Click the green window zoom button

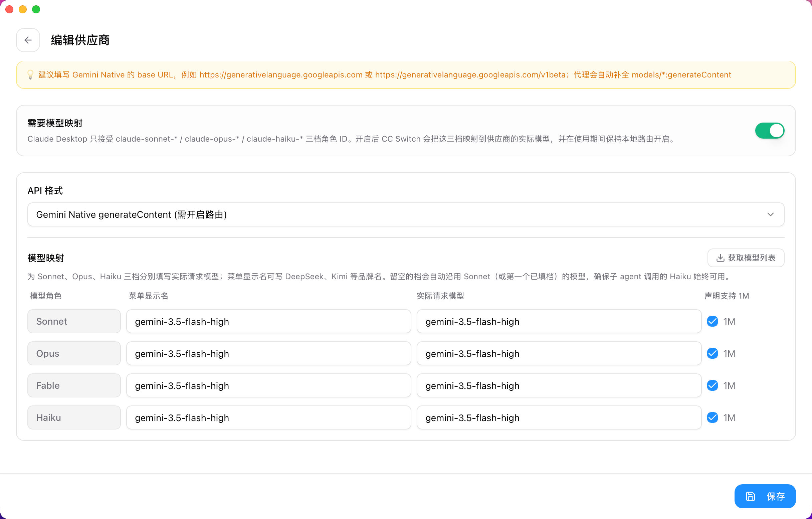[x=36, y=9]
